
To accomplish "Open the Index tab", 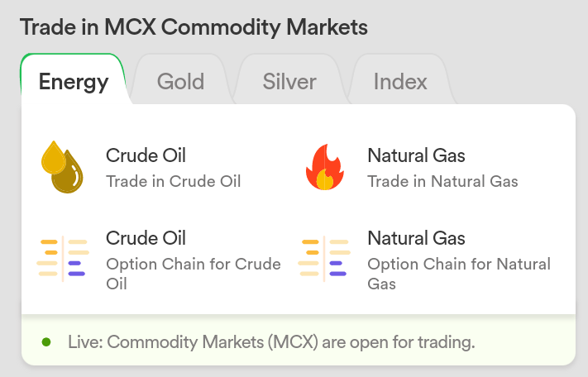I will pyautogui.click(x=400, y=81).
